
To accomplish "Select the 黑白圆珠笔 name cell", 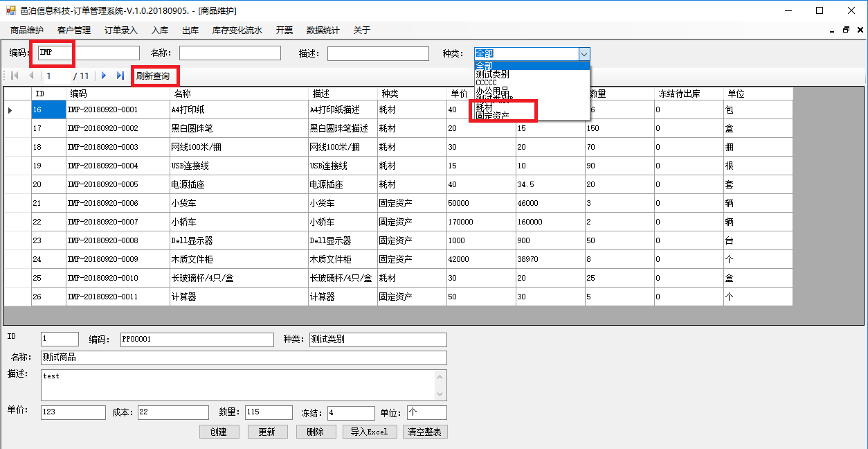I will (239, 128).
